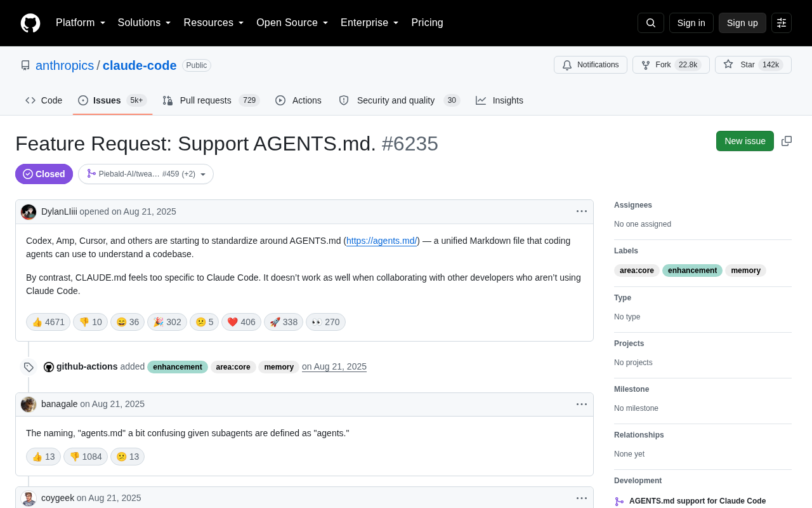Click the enhancement label in sidebar

point(692,271)
